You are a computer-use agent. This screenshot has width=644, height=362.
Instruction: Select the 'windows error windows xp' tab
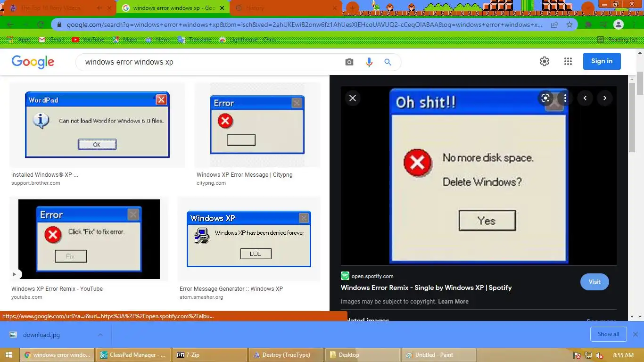pyautogui.click(x=173, y=8)
